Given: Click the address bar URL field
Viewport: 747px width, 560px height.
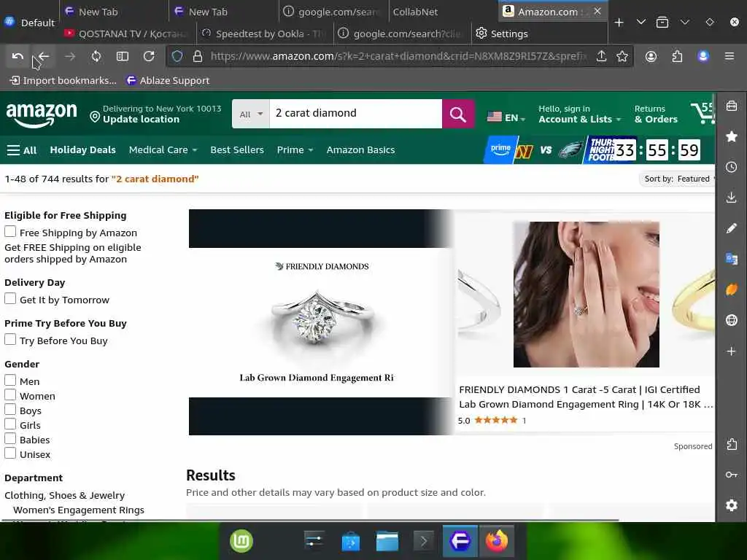Looking at the screenshot, I should 398,57.
